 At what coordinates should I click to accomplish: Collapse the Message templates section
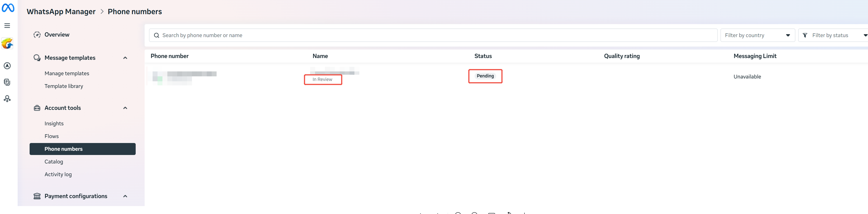pyautogui.click(x=125, y=58)
